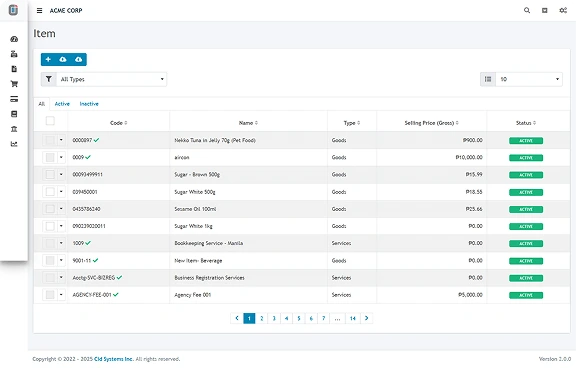Toggle the hamburger menu icon
Viewport: 576px width, 368px height.
[x=39, y=11]
